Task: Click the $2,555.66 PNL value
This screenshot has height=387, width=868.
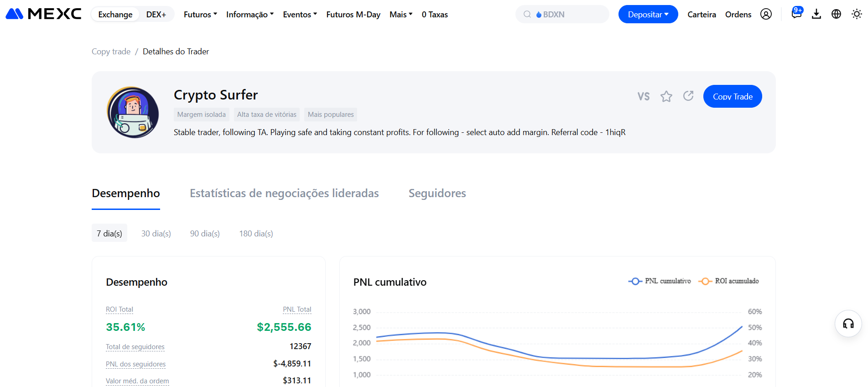Action: [x=284, y=327]
